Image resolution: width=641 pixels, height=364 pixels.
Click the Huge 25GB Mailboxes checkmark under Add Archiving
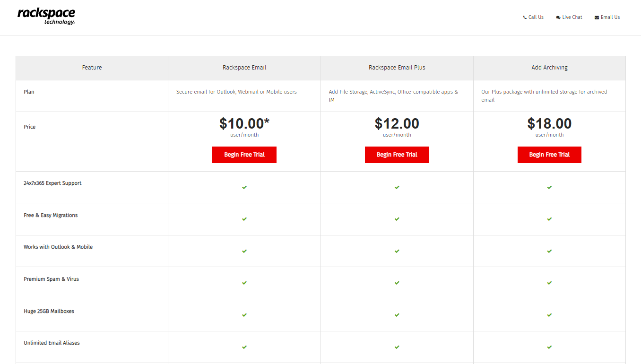(549, 315)
